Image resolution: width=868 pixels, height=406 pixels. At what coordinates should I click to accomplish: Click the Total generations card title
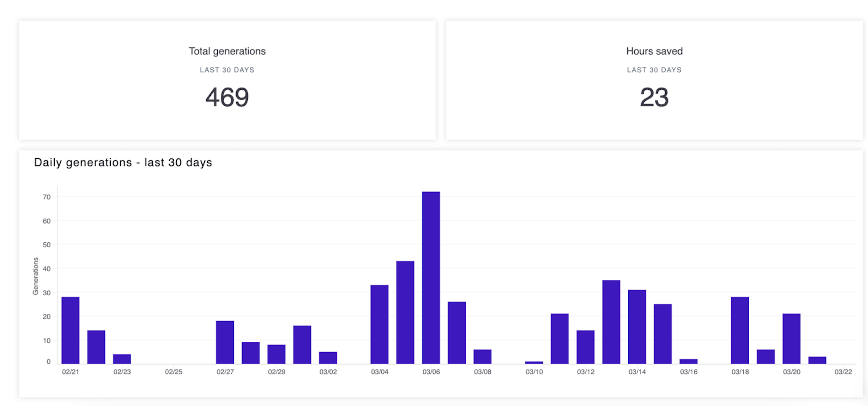[227, 51]
